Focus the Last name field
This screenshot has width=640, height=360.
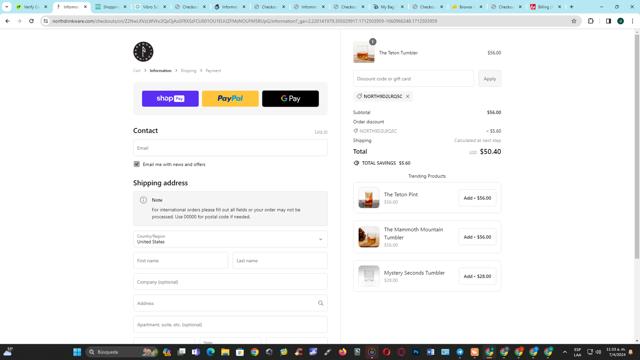pos(280,260)
